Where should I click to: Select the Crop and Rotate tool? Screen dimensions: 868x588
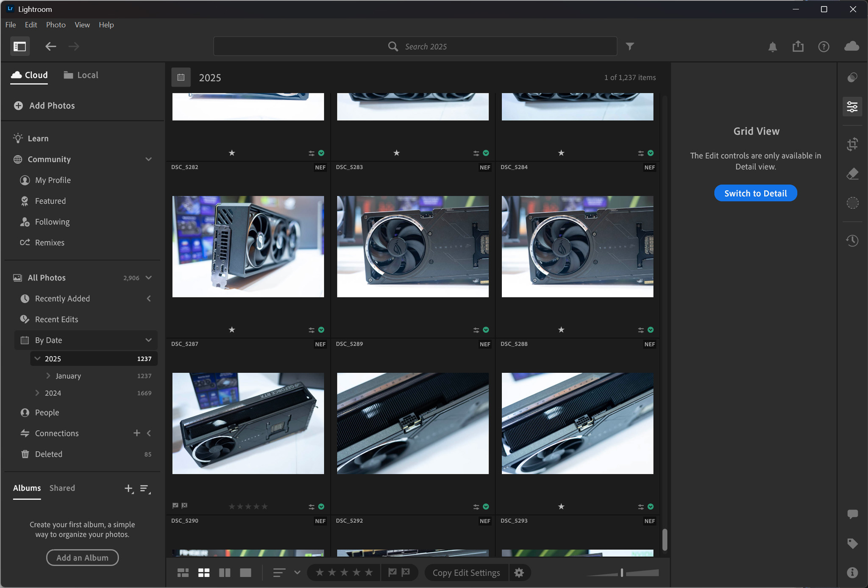(852, 144)
